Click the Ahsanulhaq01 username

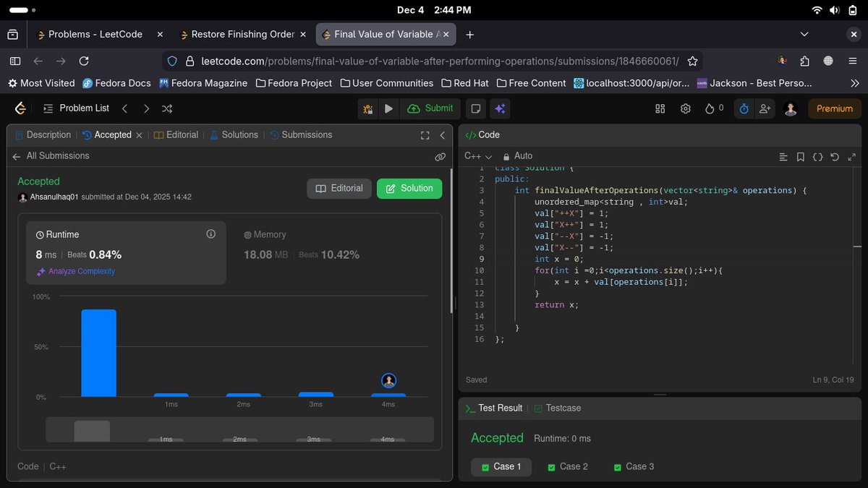pos(54,197)
